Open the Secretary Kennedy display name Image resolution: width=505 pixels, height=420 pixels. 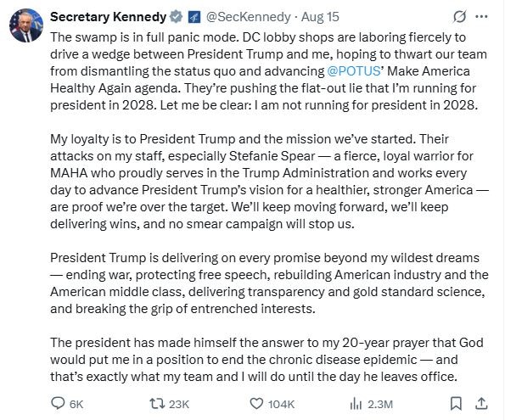(x=109, y=17)
